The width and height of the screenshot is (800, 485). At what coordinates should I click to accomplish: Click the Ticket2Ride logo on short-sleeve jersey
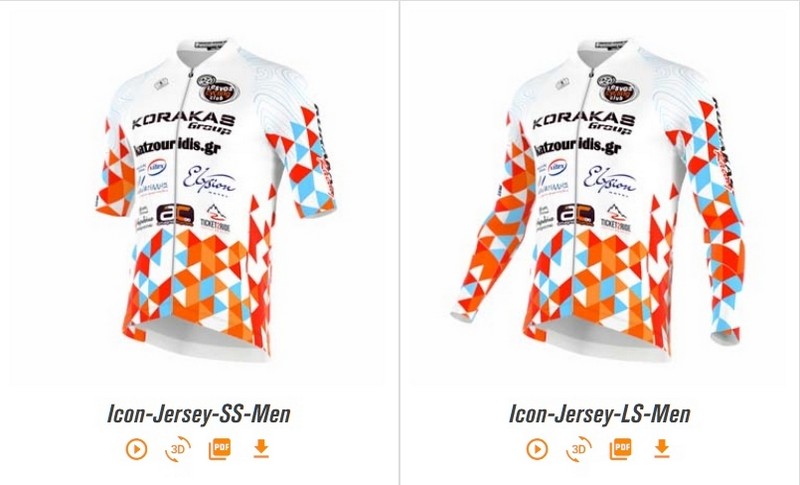coord(215,218)
